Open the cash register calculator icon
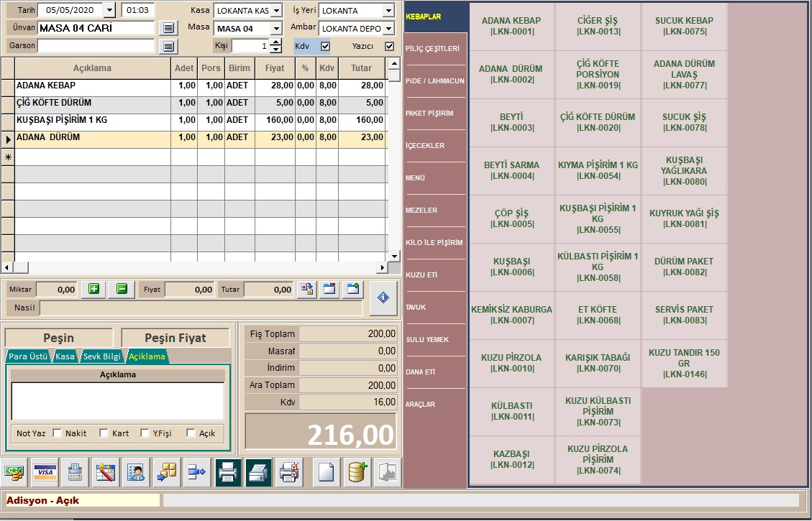 point(76,472)
